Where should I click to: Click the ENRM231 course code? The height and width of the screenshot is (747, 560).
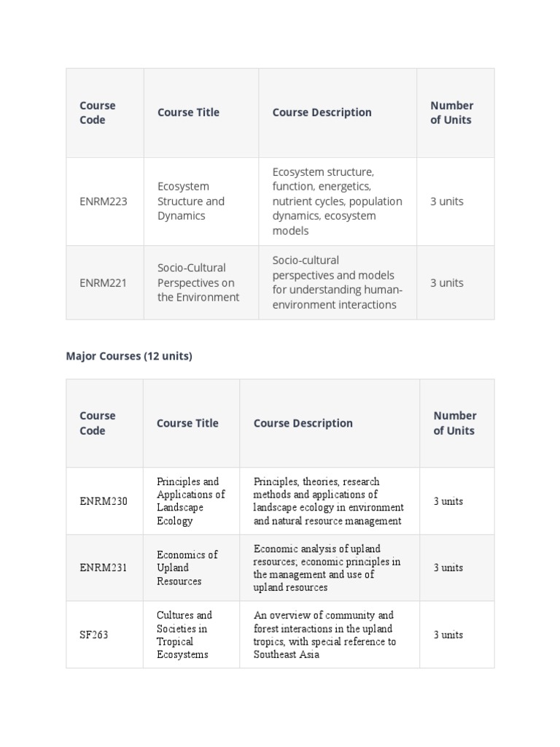[103, 568]
